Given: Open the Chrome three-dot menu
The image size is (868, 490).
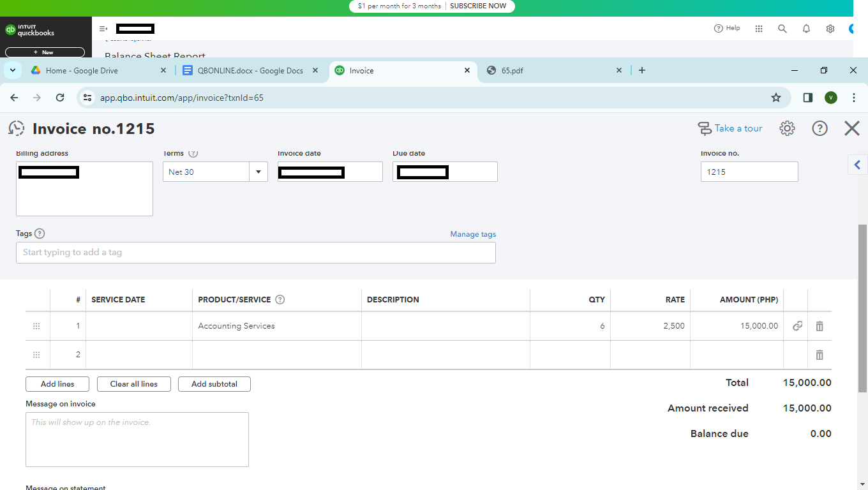Looking at the screenshot, I should point(854,98).
